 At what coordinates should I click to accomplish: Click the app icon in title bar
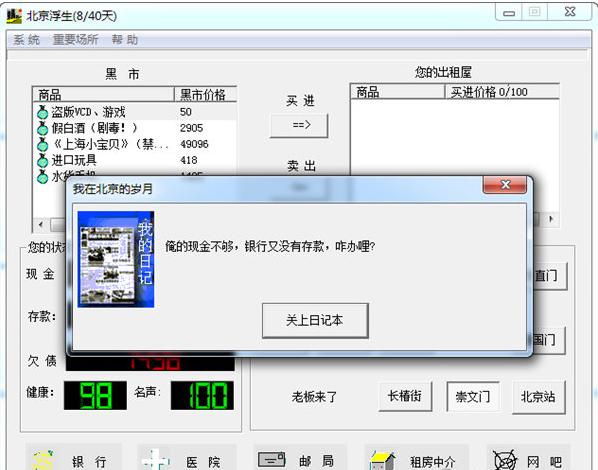14,16
